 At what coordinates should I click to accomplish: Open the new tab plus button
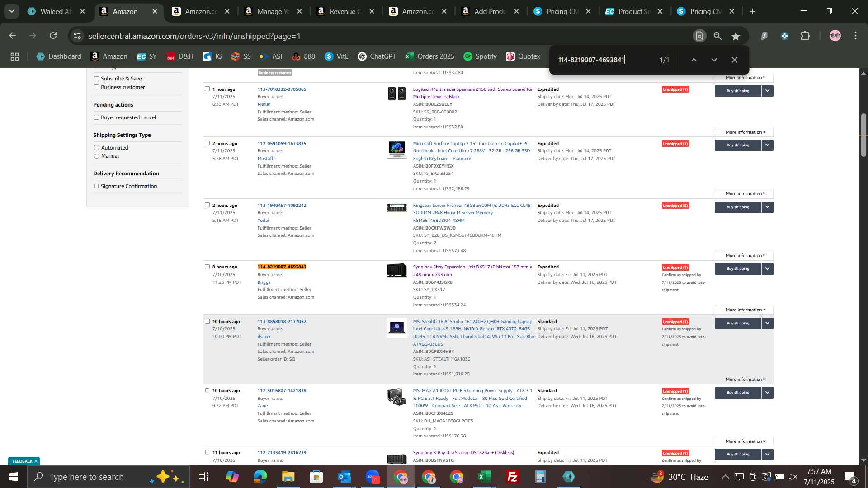tap(752, 11)
